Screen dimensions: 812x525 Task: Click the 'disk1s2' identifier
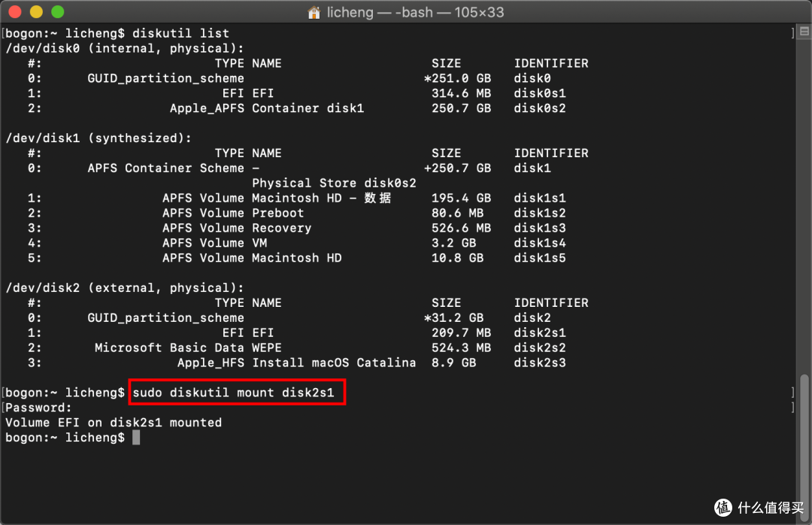point(540,213)
